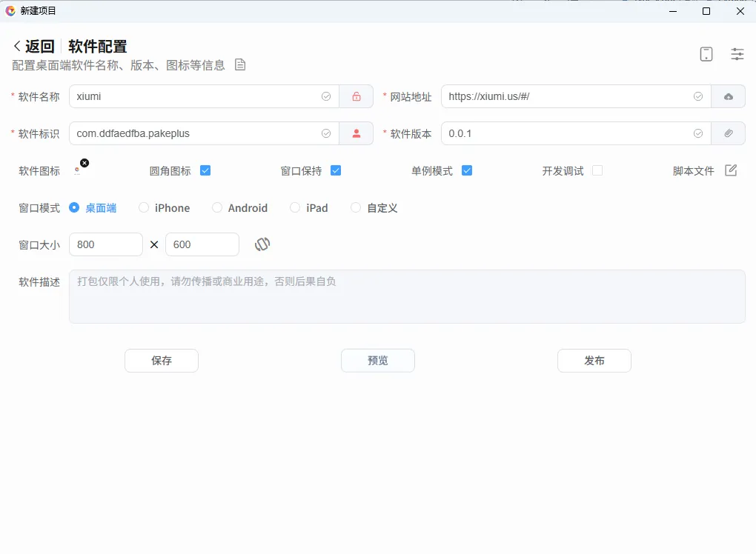
Task: Click the 软件图标 label
Action: [x=39, y=171]
